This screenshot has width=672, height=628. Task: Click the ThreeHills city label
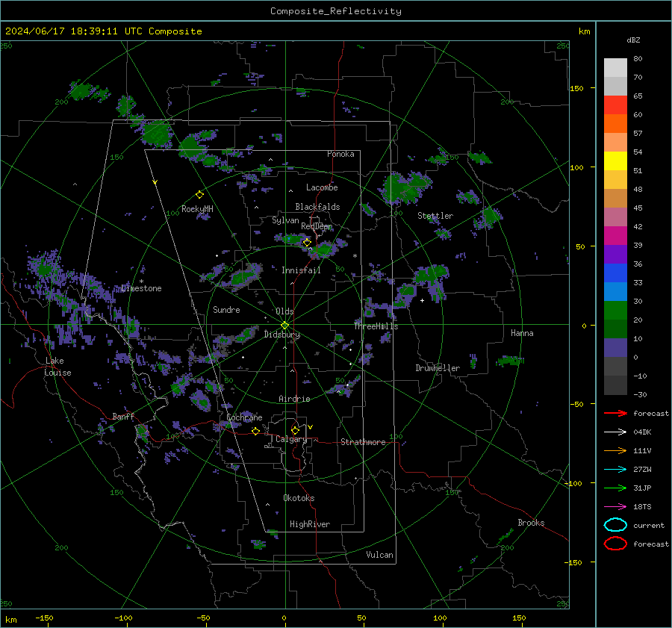[x=376, y=326]
